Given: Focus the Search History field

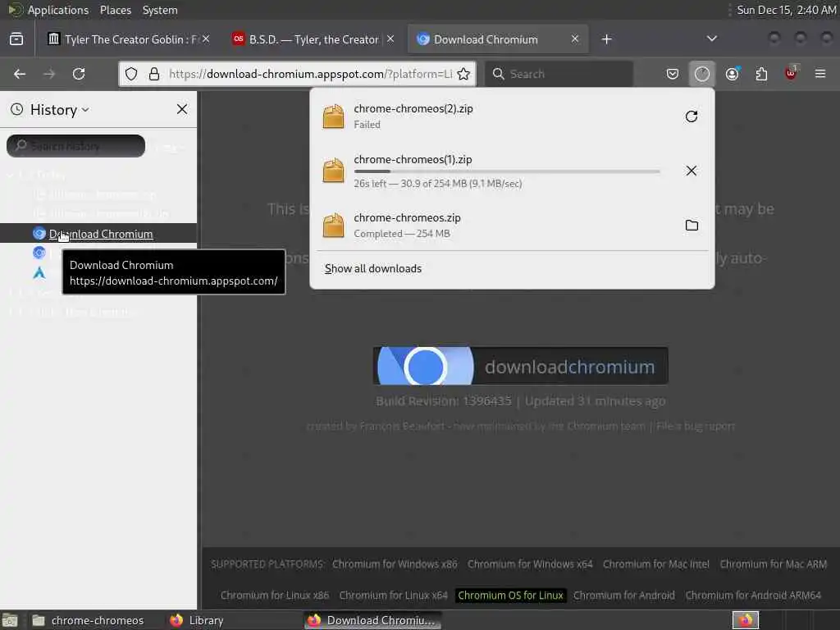Looking at the screenshot, I should 75,146.
